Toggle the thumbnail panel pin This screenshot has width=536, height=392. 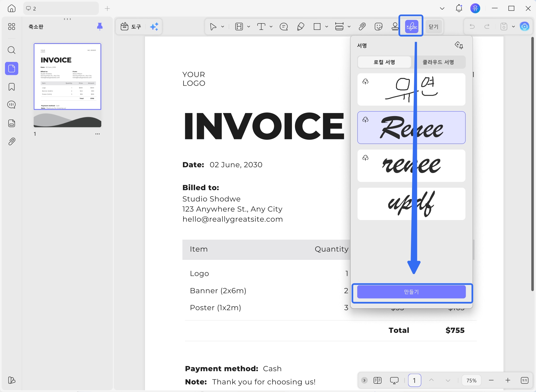click(100, 26)
